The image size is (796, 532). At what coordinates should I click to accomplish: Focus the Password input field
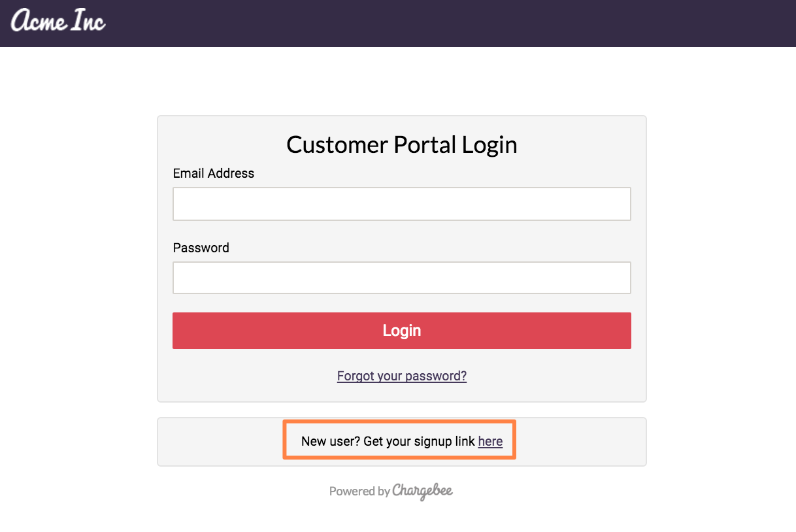pos(401,278)
